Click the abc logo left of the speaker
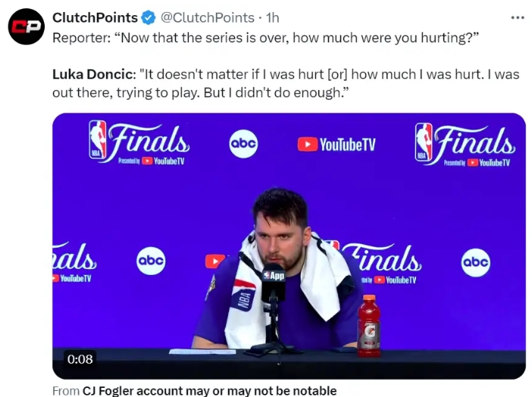532x397 pixels. point(150,261)
